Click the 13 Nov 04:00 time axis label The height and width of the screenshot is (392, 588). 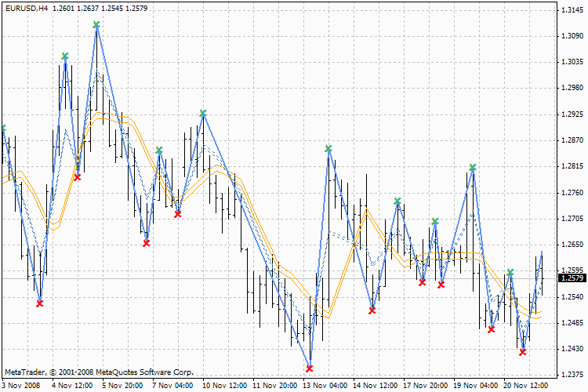pos(325,386)
